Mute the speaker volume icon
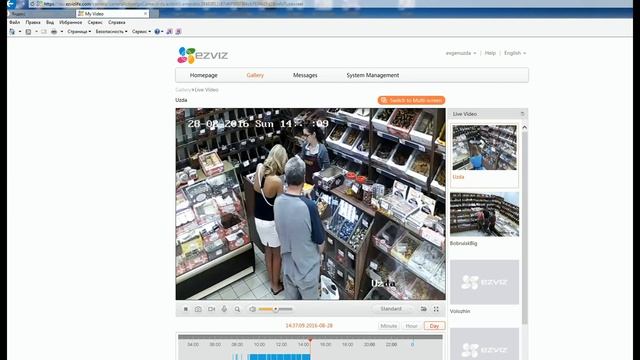This screenshot has height=360, width=640. tap(252, 309)
